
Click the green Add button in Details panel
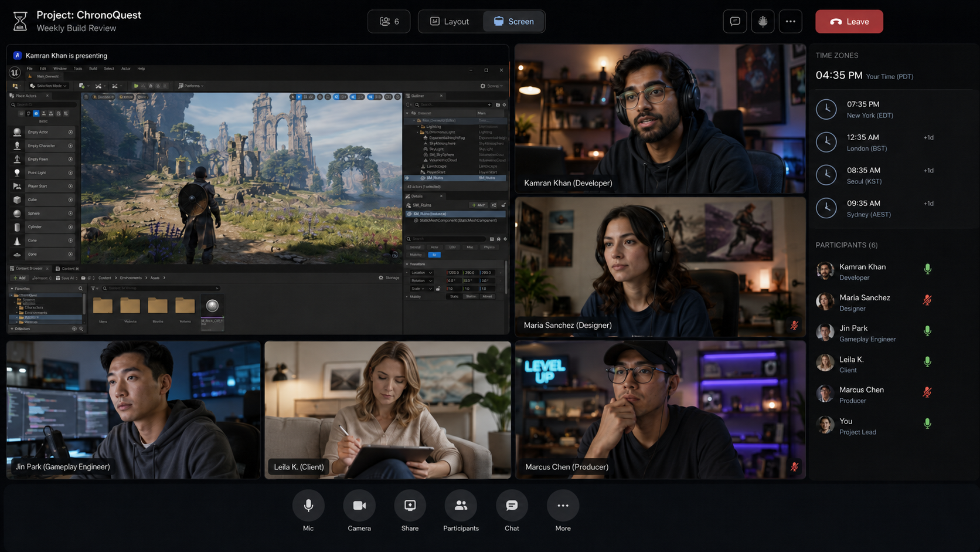point(478,205)
